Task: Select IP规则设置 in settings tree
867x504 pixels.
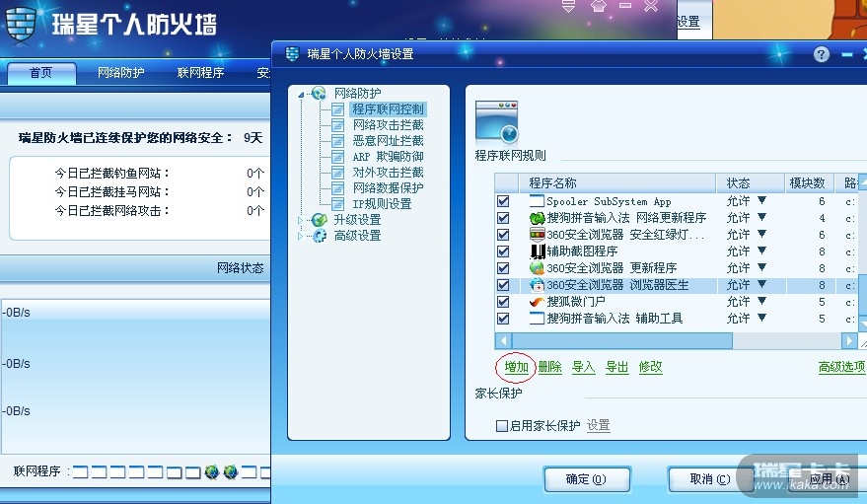Action: (382, 204)
